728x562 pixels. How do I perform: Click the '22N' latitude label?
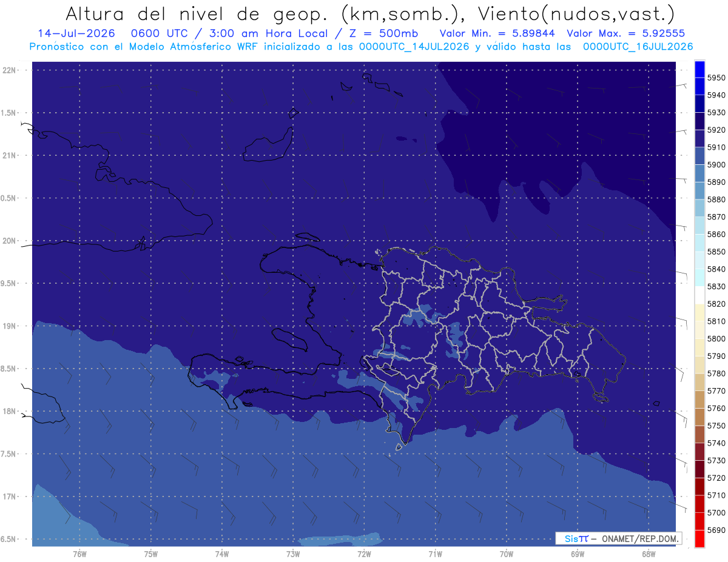tap(10, 70)
